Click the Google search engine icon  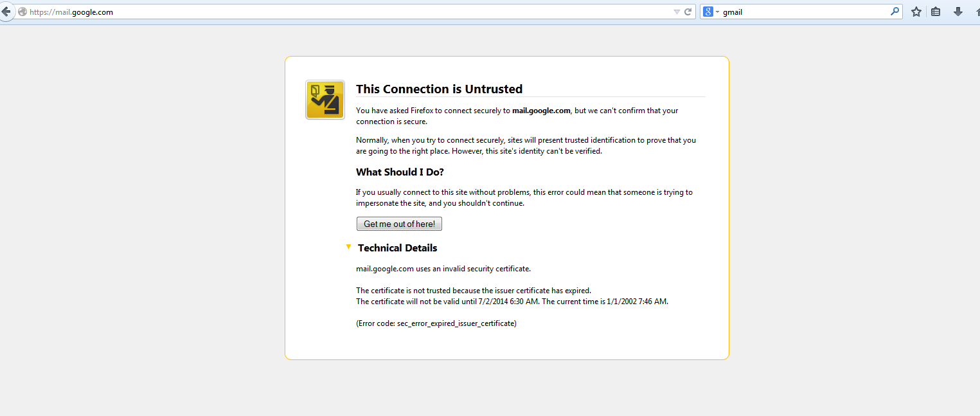[x=708, y=12]
